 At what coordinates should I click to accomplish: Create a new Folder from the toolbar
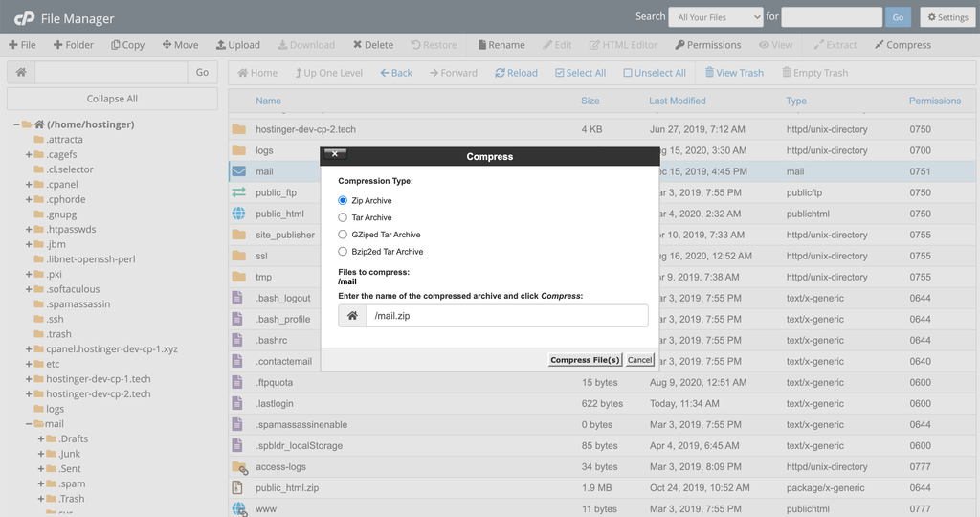click(x=73, y=45)
